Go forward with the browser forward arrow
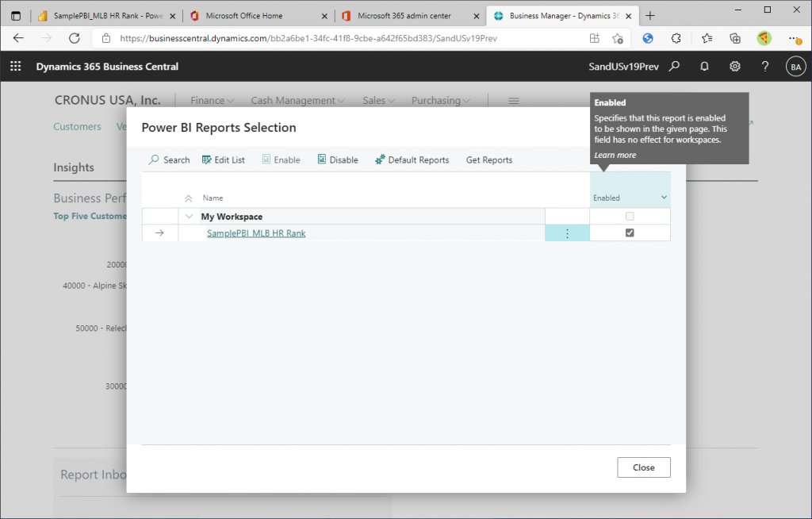This screenshot has width=812, height=519. tap(47, 38)
